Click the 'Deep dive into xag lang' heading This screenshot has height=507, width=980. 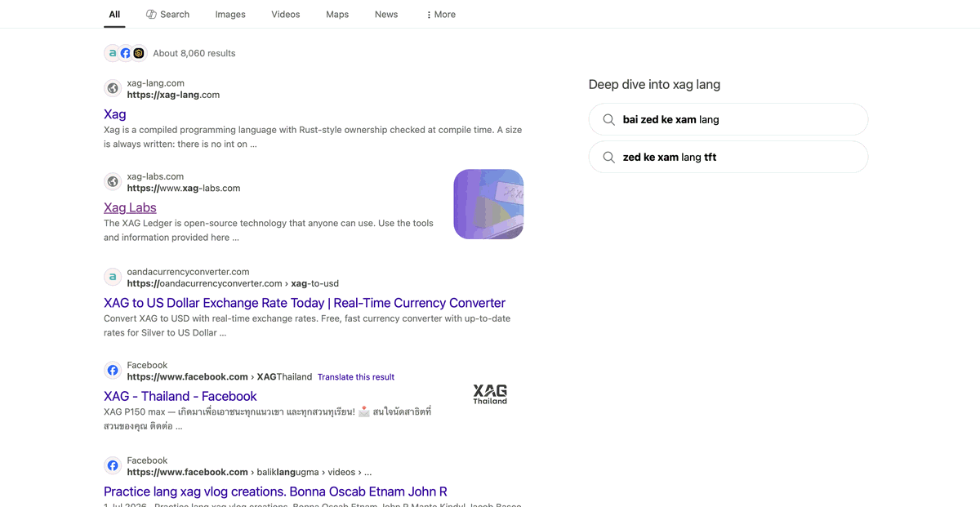coord(654,84)
